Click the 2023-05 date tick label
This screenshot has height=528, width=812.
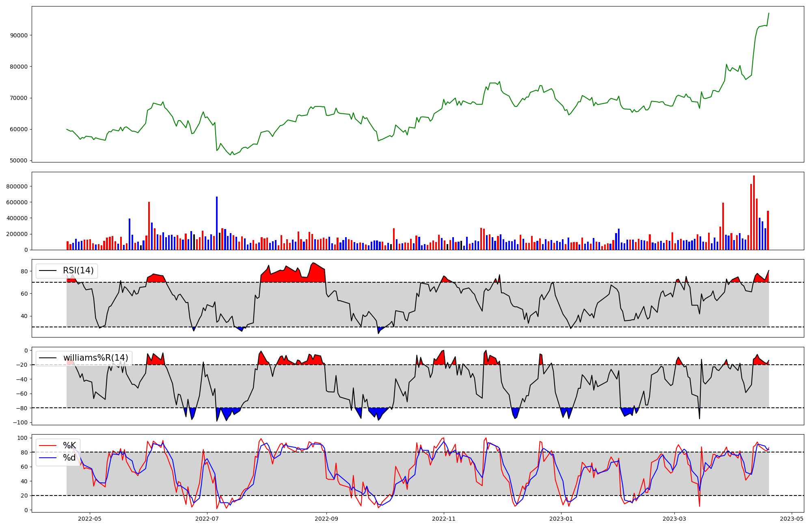tap(792, 519)
